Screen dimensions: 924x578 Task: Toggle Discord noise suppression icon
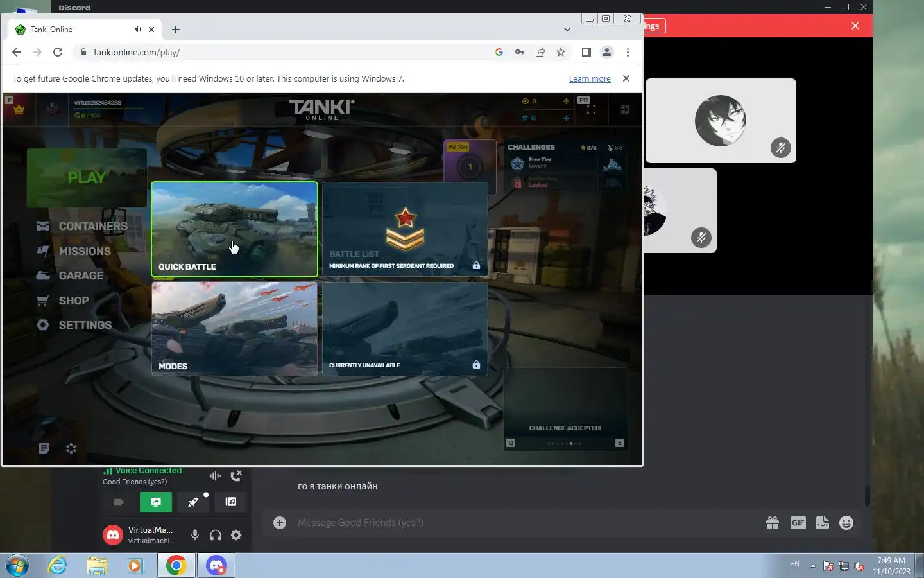coord(216,476)
